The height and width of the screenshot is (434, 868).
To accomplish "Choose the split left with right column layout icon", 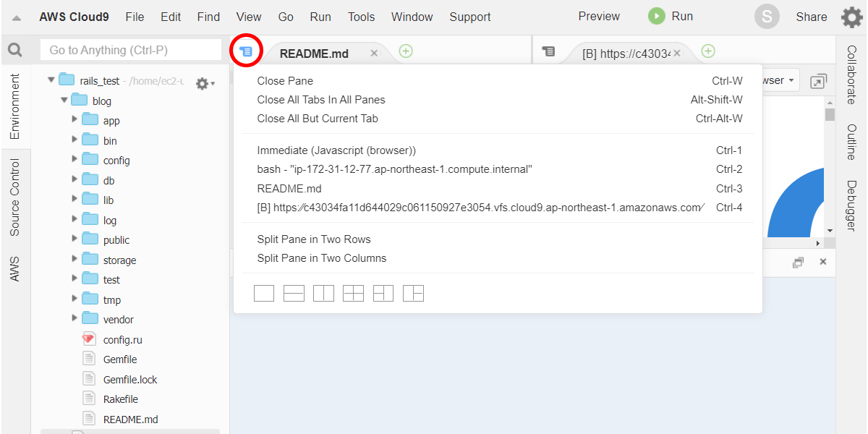I will (x=413, y=293).
